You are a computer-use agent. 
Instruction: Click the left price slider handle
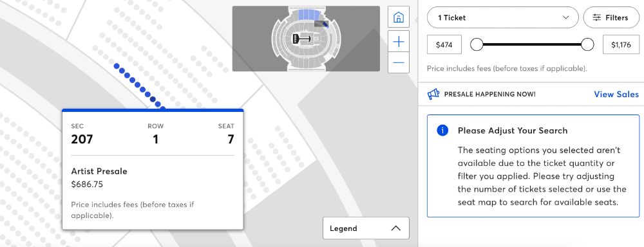click(477, 44)
